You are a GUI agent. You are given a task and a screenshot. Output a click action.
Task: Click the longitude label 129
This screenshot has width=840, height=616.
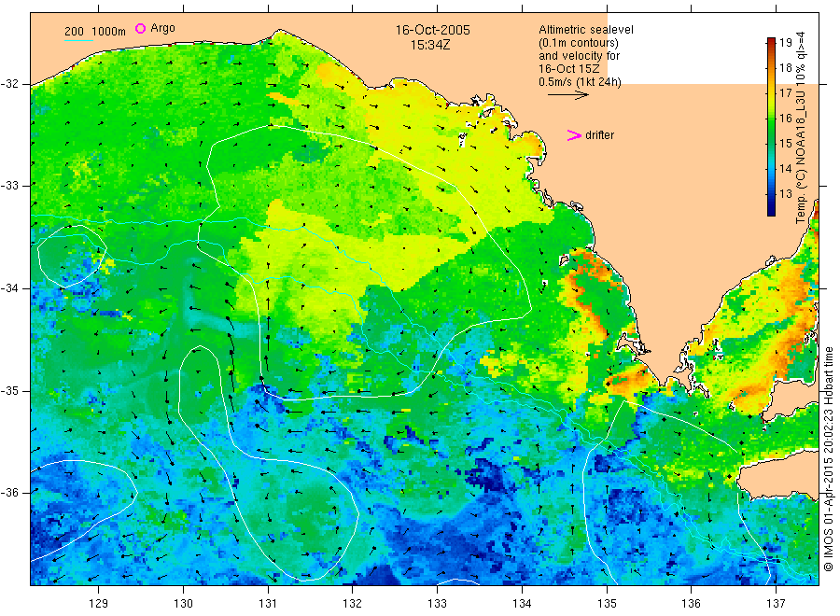99,604
